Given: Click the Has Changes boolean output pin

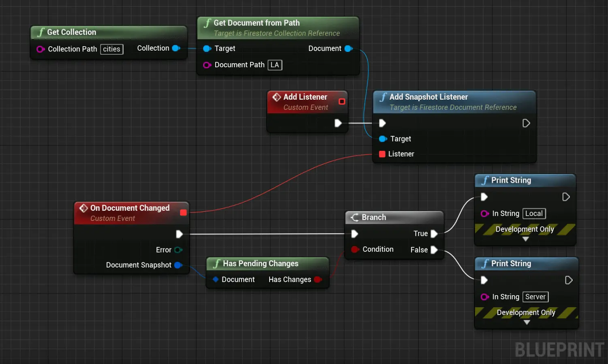Looking at the screenshot, I should click(x=318, y=279).
